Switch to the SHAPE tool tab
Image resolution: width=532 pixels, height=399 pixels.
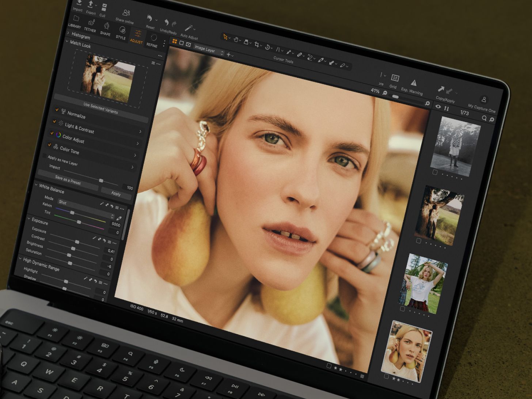[x=106, y=30]
